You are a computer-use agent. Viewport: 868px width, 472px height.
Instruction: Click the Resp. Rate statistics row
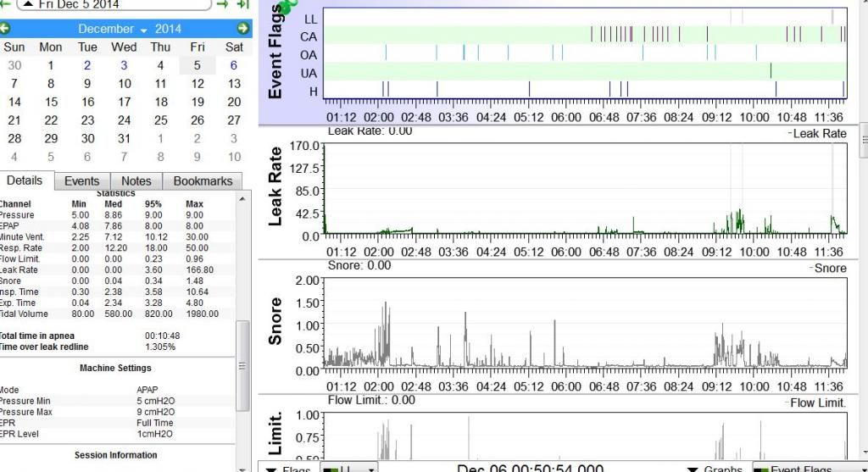click(118, 248)
